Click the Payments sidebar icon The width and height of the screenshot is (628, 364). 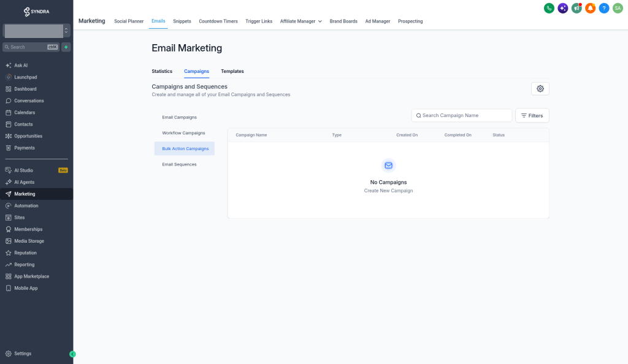pos(9,148)
